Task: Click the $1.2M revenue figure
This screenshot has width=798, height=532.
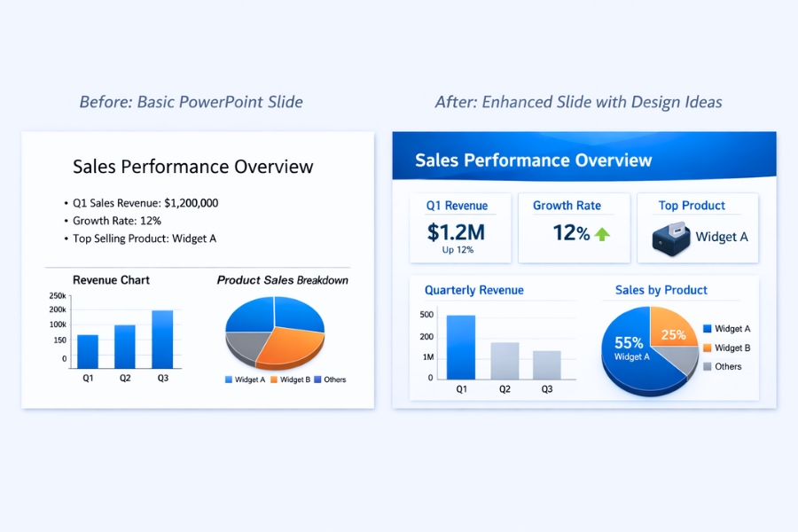Action: click(455, 231)
